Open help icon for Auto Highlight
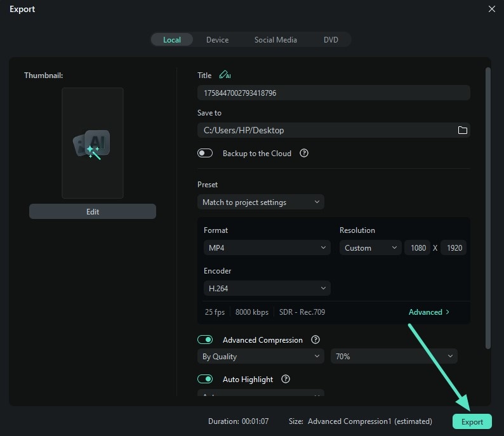 286,379
